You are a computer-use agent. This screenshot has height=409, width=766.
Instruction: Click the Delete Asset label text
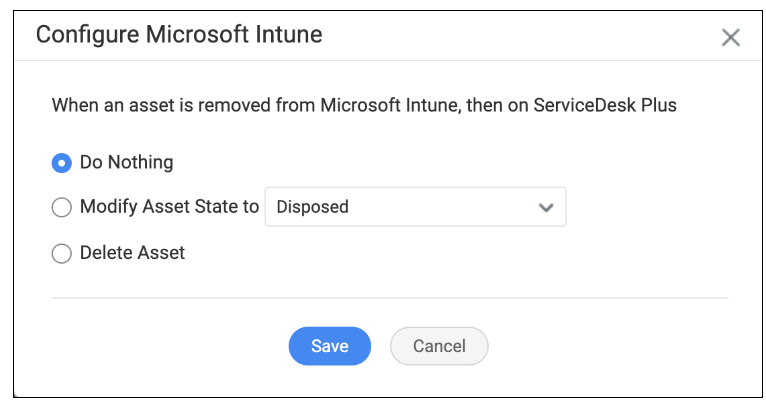point(132,253)
